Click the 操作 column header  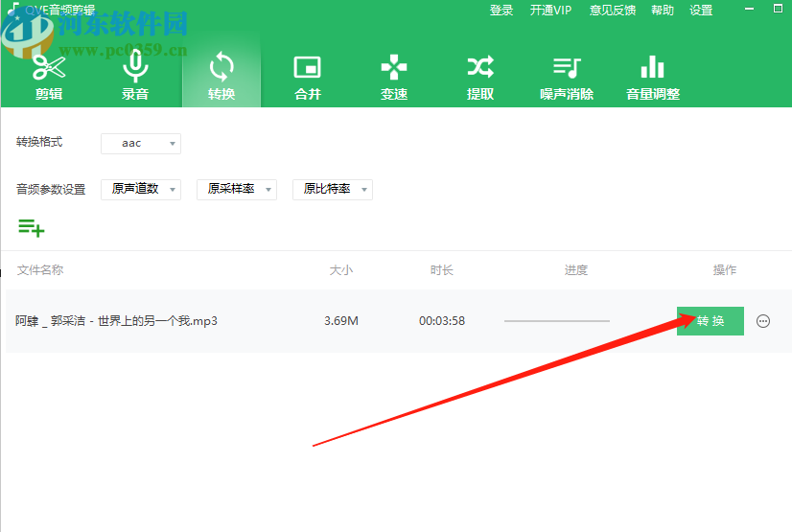725,270
